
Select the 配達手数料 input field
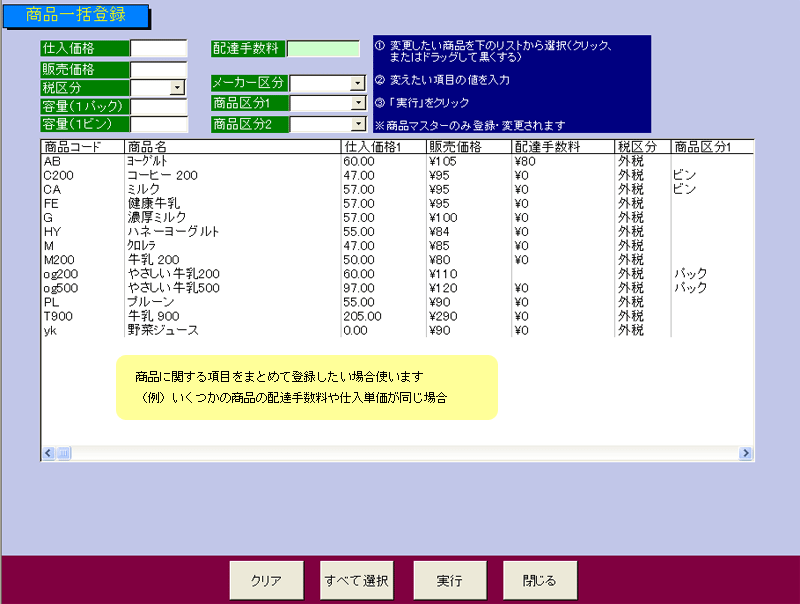[323, 49]
